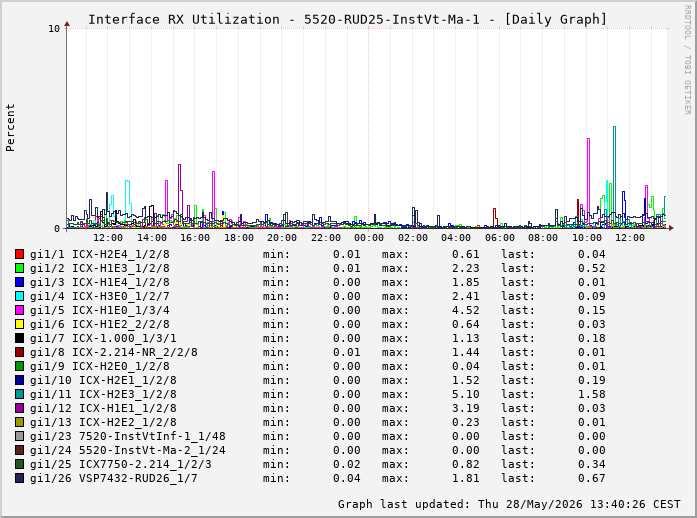Select legend text gi1/25 ICX7750-2.214_1/2/3
Screen dimensions: 697x518
coord(121,464)
